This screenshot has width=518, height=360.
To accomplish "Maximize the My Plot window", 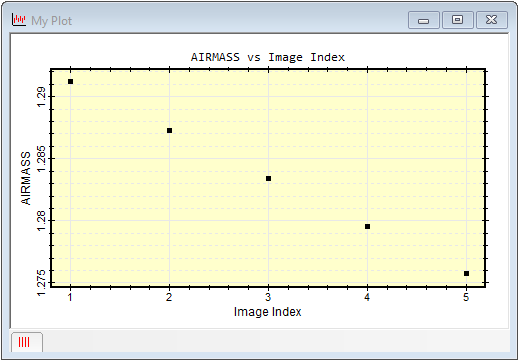I will [x=458, y=20].
